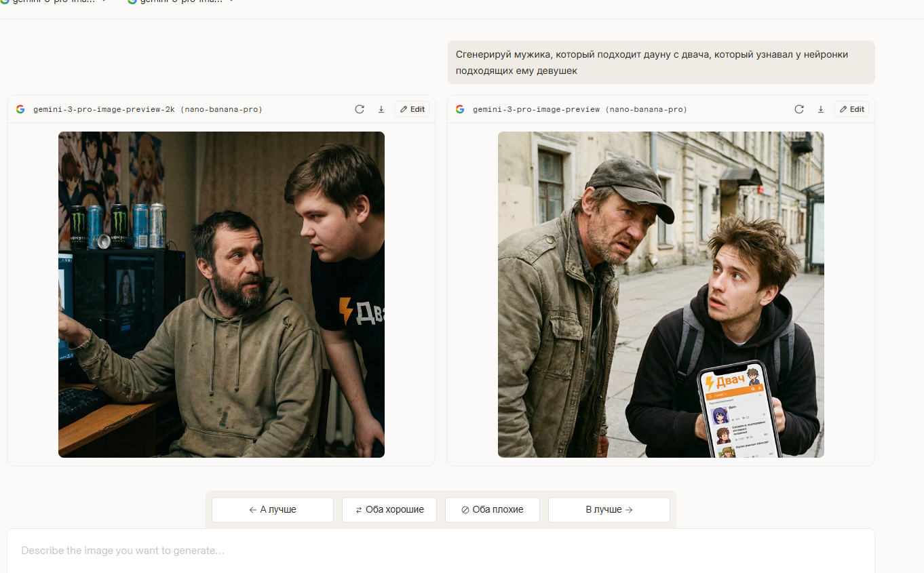Regenerate the gemini-3-pro-image-preview-2k result
The image size is (924, 573).
pyautogui.click(x=360, y=109)
